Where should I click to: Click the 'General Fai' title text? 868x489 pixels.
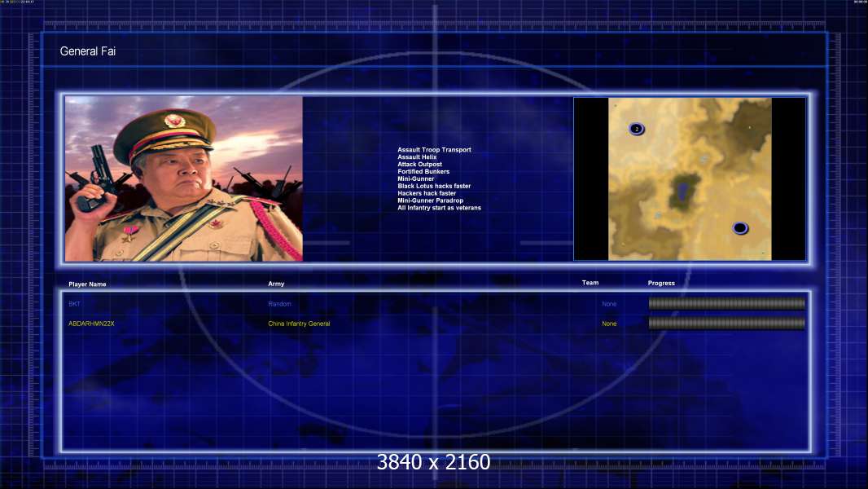click(87, 51)
